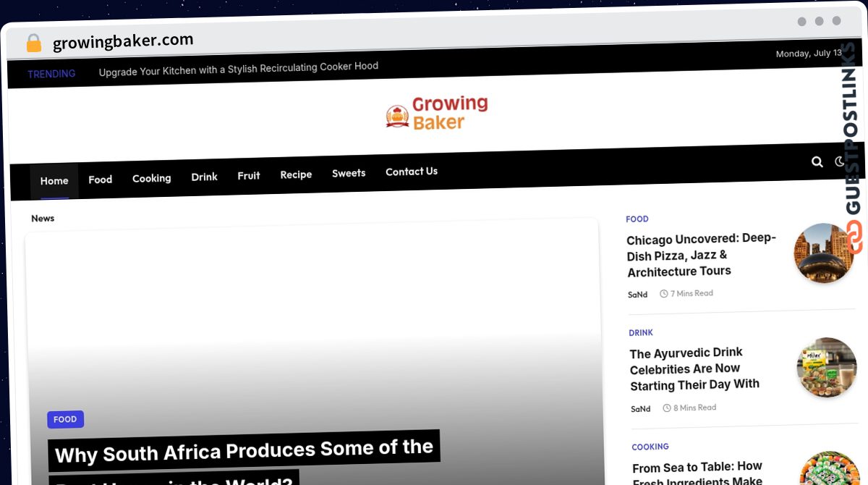Open the Home menu item

coord(54,181)
